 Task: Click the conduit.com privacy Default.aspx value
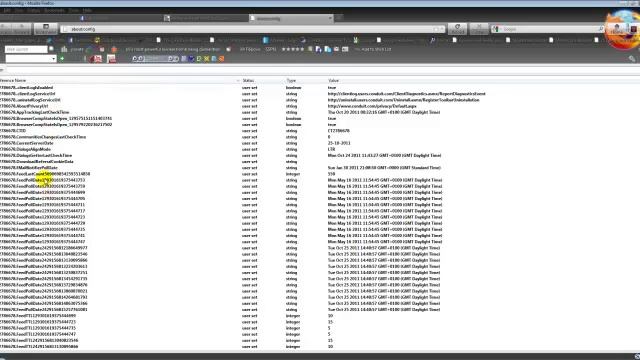click(372, 106)
